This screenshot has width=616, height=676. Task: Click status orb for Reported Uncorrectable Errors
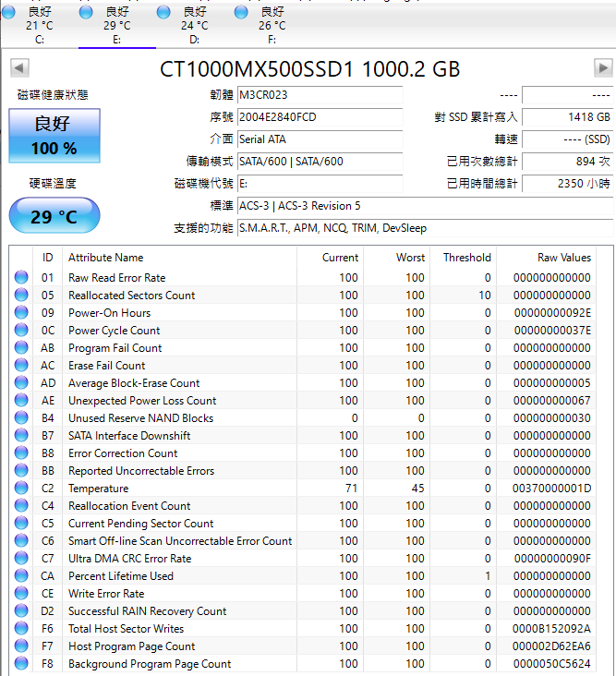click(21, 470)
